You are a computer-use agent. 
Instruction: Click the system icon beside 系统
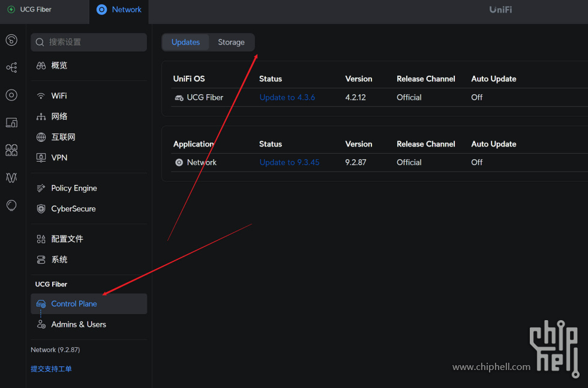(41, 259)
